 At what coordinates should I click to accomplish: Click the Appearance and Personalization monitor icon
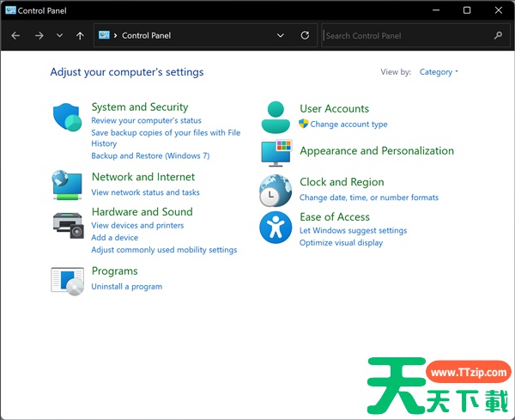tap(276, 153)
